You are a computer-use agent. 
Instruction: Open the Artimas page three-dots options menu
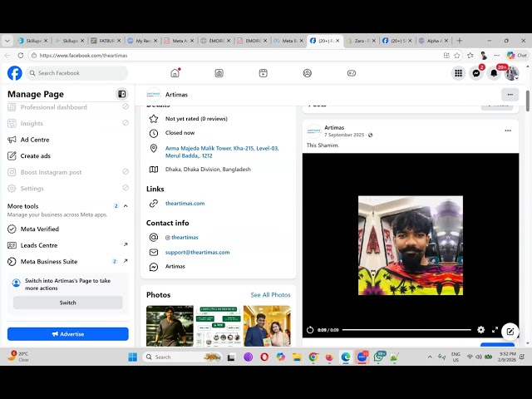click(x=510, y=95)
